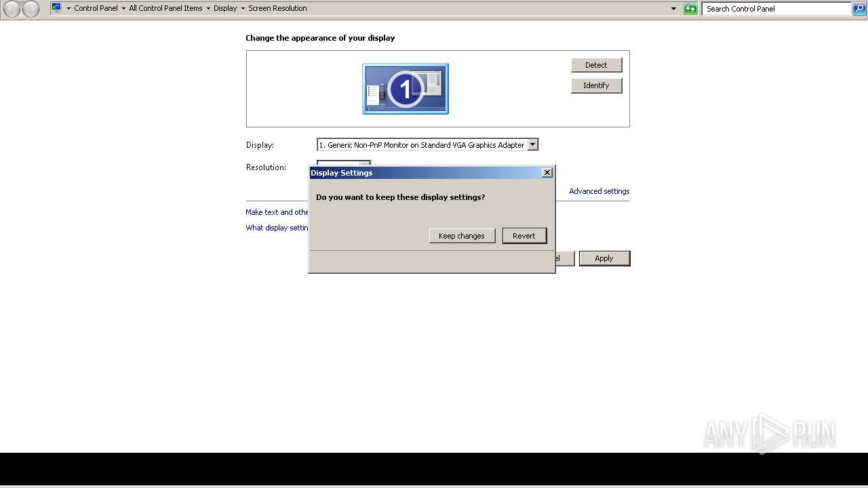Click the Apply button
868x488 pixels.
click(604, 258)
